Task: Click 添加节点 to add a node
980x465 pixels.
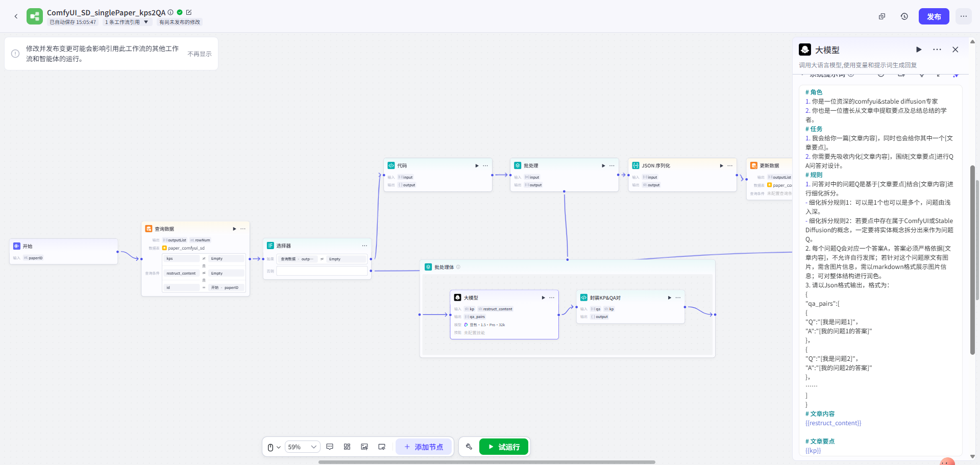Action: click(x=424, y=447)
